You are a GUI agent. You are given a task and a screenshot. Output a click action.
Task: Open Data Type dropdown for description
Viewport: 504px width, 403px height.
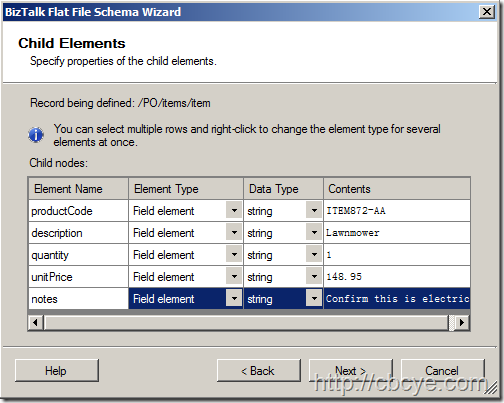[314, 233]
